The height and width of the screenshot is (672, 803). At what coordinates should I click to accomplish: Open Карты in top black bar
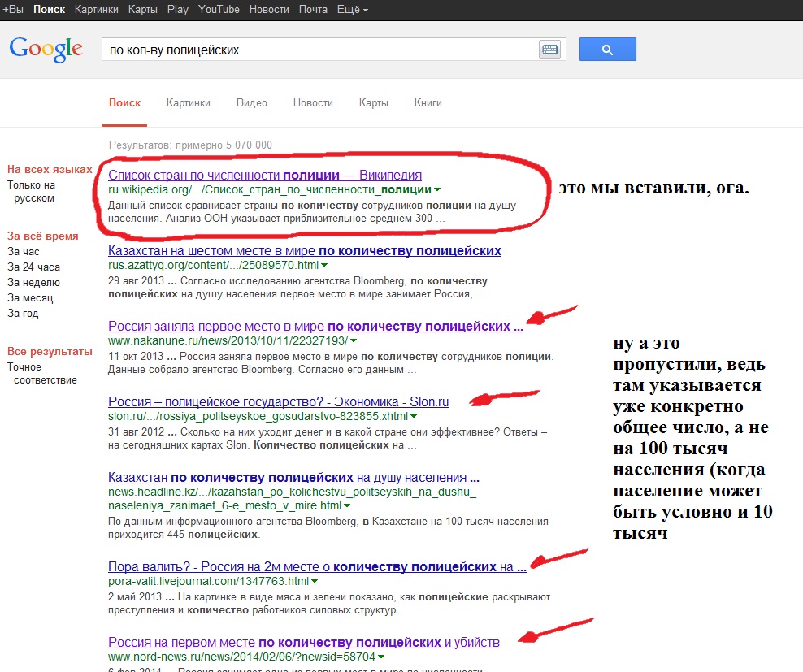142,9
